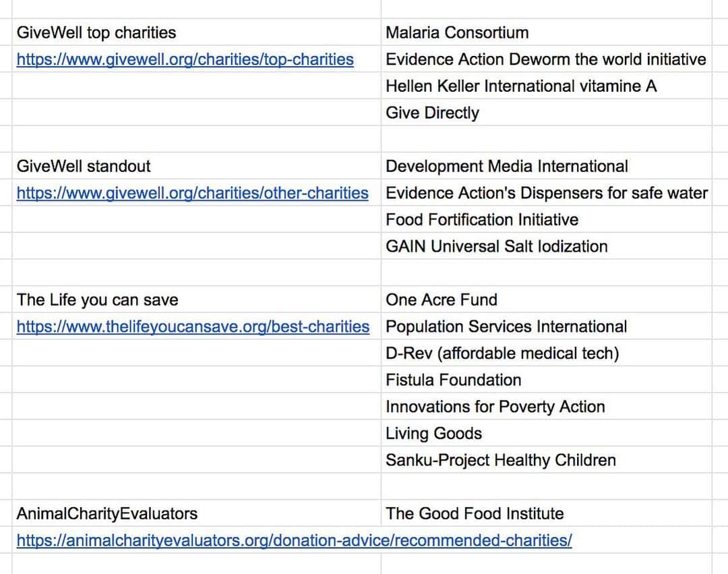Select the 'Fistula Foundation' cell
Screen dimensions: 728x574
click(547, 380)
